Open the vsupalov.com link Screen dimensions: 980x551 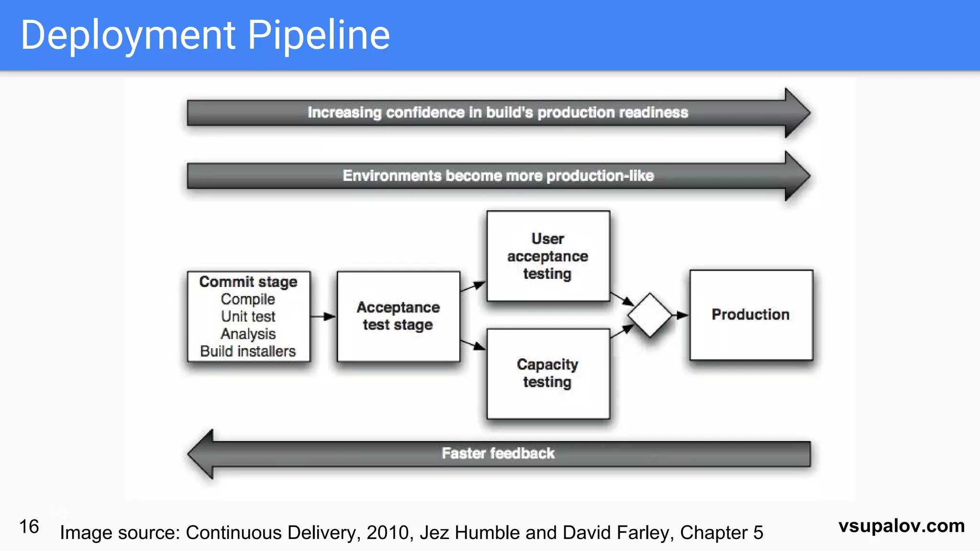pyautogui.click(x=901, y=526)
